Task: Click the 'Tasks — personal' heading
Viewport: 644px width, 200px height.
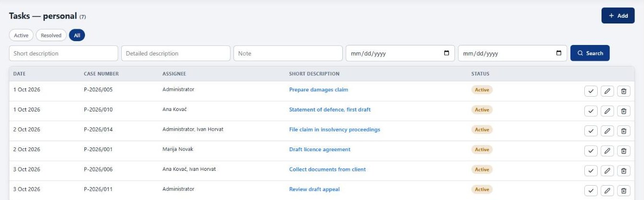Action: (x=43, y=16)
